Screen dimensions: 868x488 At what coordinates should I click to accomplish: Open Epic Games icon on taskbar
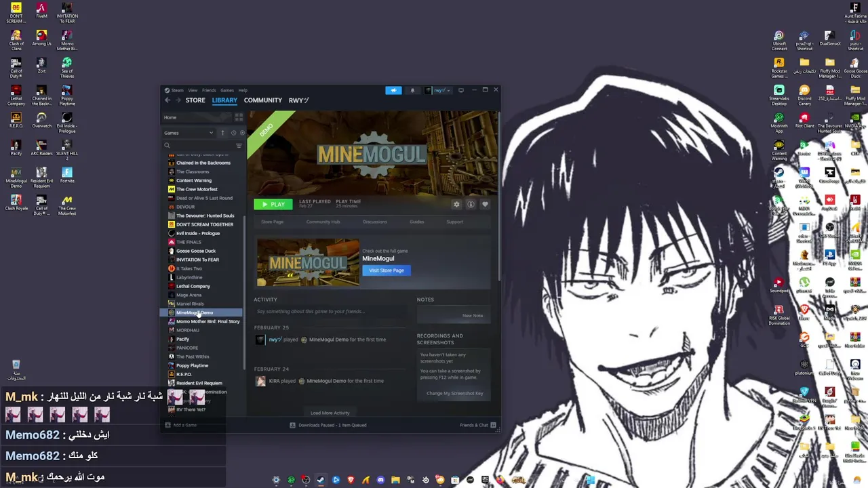point(485,480)
